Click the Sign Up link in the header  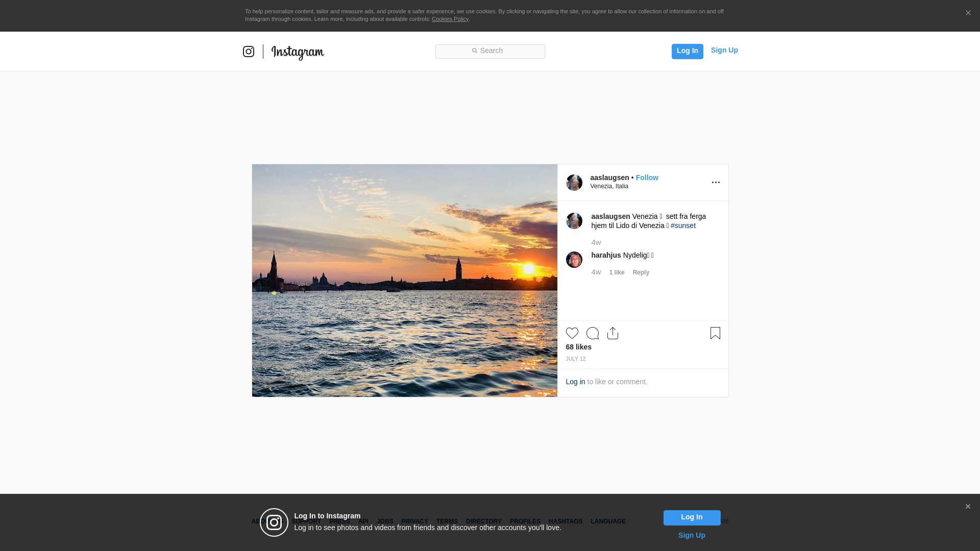point(724,50)
